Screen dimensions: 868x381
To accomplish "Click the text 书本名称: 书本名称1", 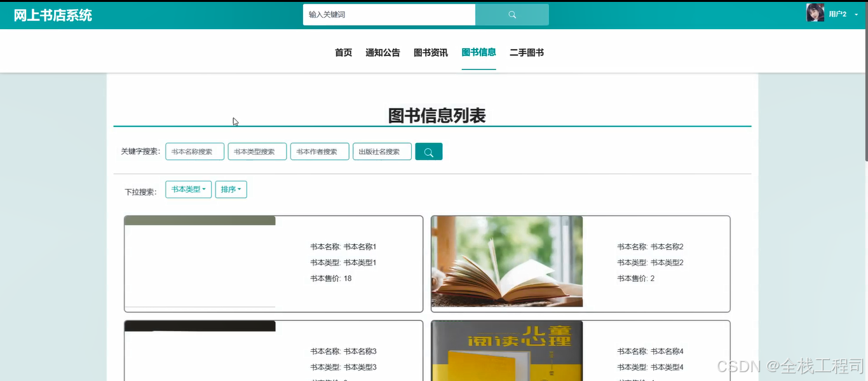I will point(343,247).
